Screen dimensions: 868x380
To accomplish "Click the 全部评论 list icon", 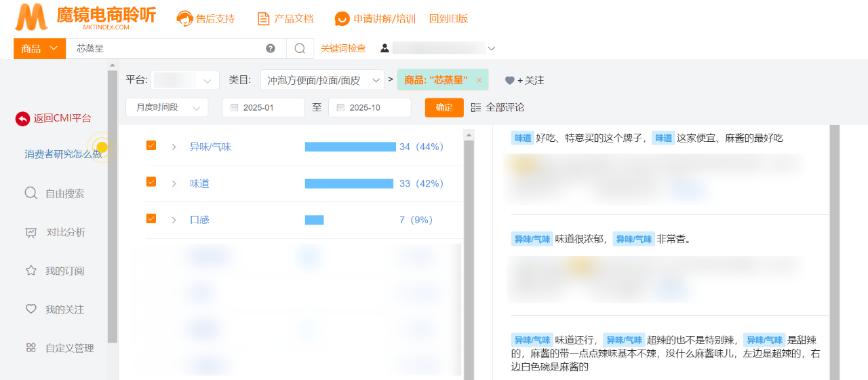I will pyautogui.click(x=476, y=107).
